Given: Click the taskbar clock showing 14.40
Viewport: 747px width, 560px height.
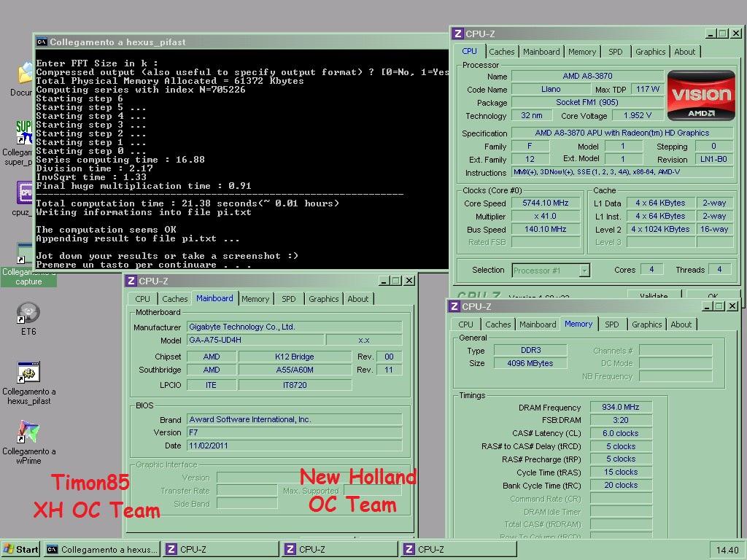Looking at the screenshot, I should pos(727,550).
